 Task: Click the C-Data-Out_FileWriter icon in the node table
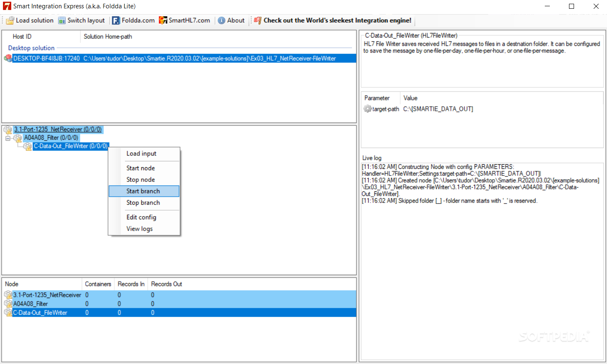(x=8, y=313)
